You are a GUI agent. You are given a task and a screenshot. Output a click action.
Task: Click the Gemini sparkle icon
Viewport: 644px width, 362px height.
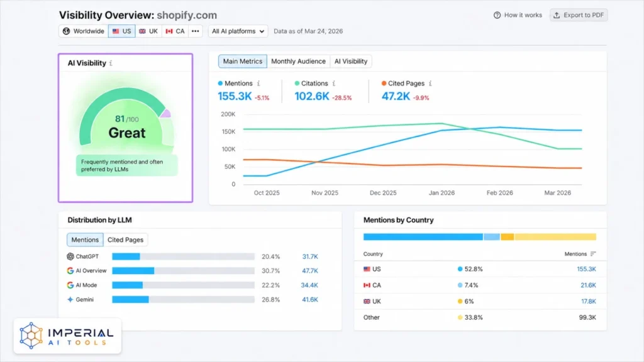(x=70, y=300)
